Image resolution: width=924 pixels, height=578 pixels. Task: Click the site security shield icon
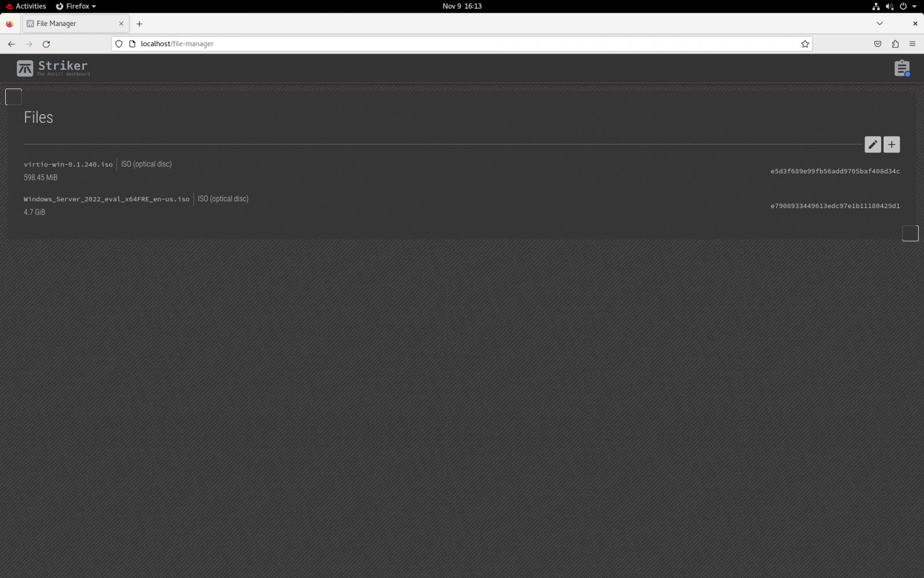[x=119, y=44]
